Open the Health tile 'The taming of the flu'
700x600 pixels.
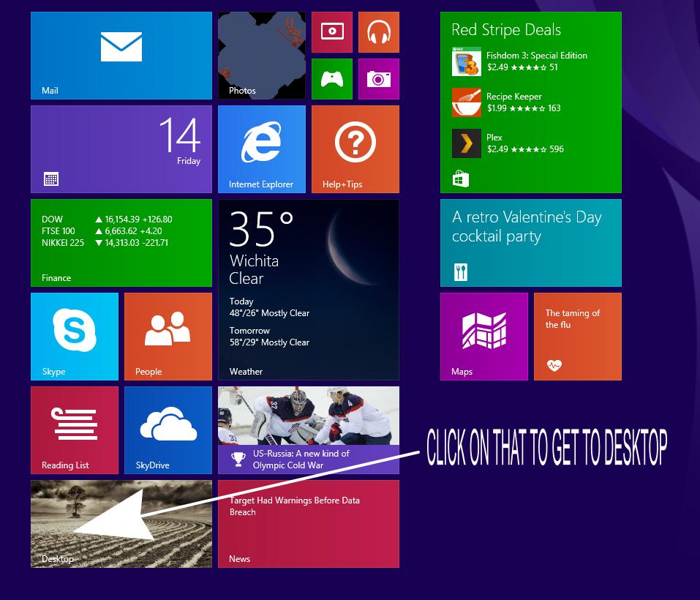pos(578,337)
